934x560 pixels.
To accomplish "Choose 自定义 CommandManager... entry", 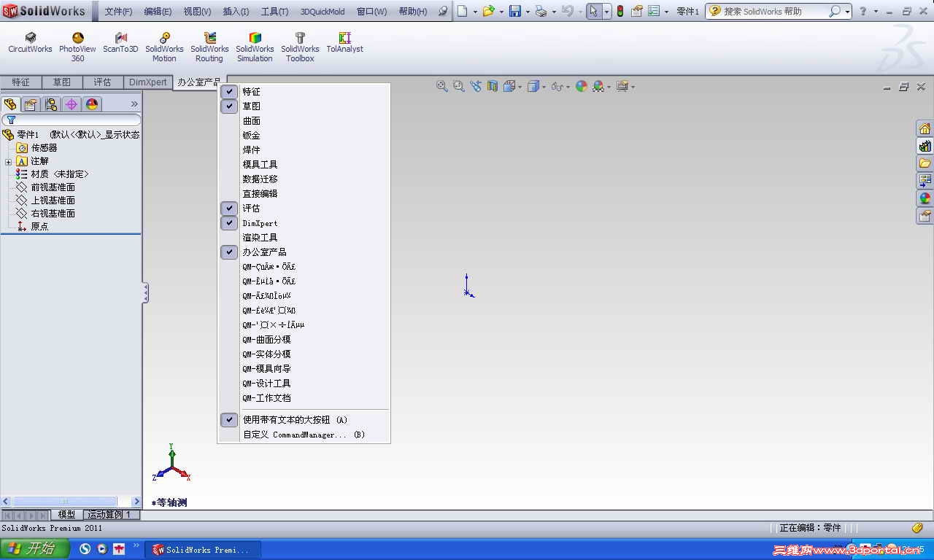I will tap(304, 435).
